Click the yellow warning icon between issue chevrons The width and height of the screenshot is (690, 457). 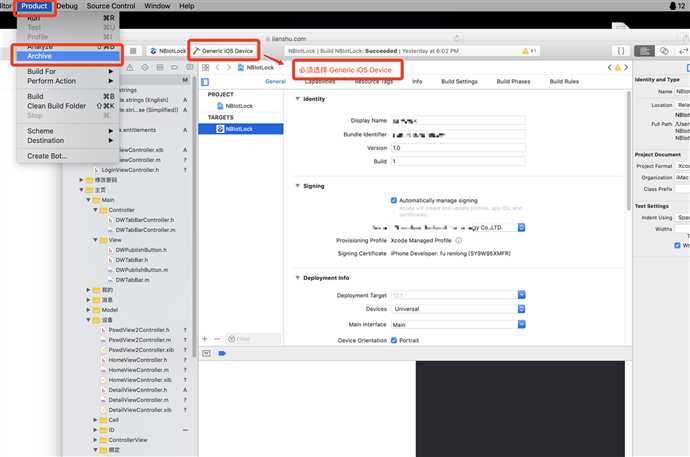click(618, 68)
